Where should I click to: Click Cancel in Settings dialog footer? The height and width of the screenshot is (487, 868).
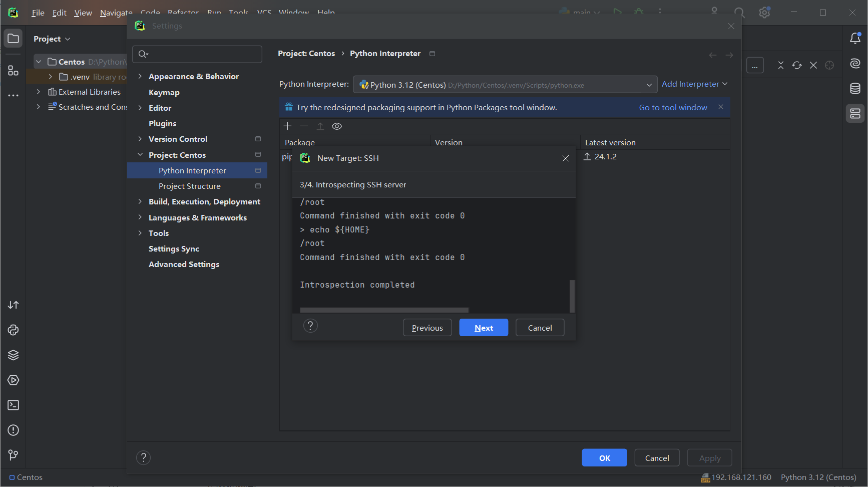pos(657,458)
